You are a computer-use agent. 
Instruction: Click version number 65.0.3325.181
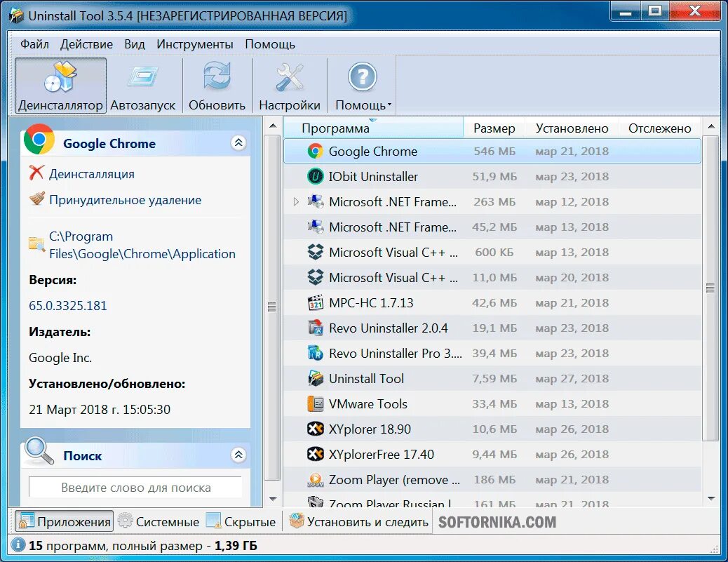(x=68, y=306)
